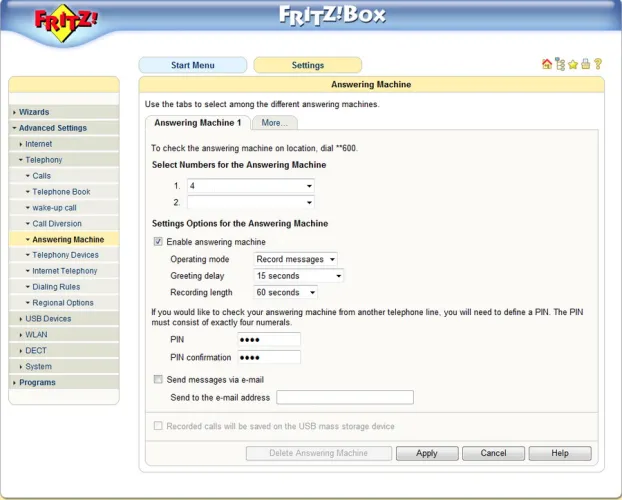Collapse Telephony section
622x500 pixels.
click(64, 160)
